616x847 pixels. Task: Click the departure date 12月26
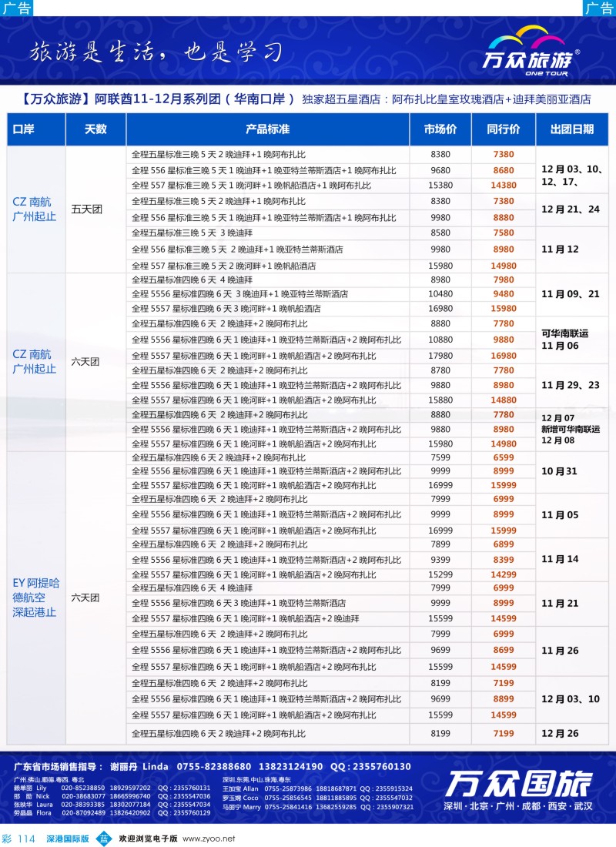click(x=560, y=734)
